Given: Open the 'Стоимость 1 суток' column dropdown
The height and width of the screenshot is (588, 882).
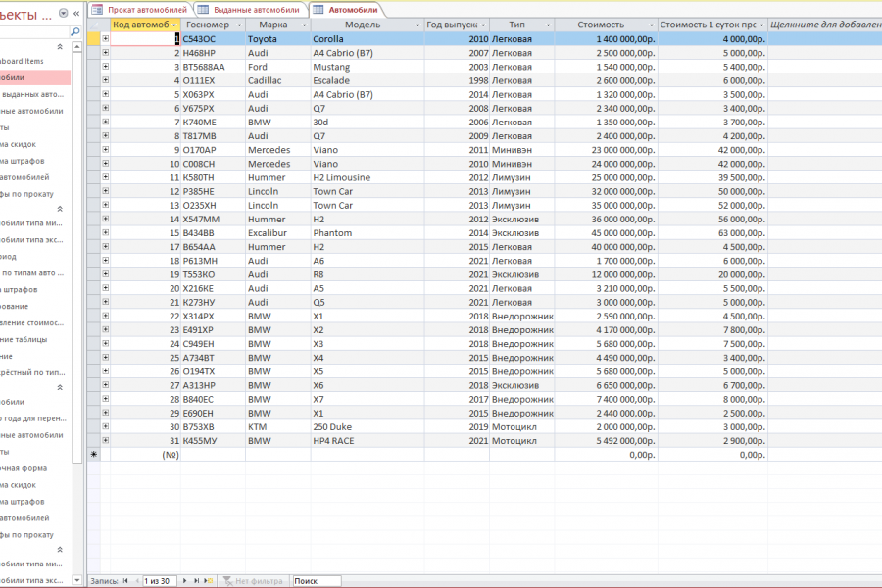Looking at the screenshot, I should pos(761,24).
